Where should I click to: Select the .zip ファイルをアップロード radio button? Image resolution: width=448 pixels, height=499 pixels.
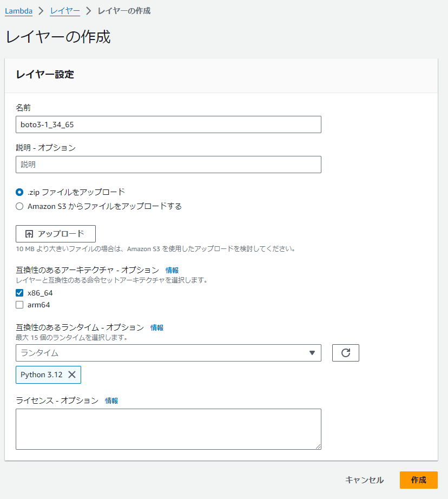(19, 191)
